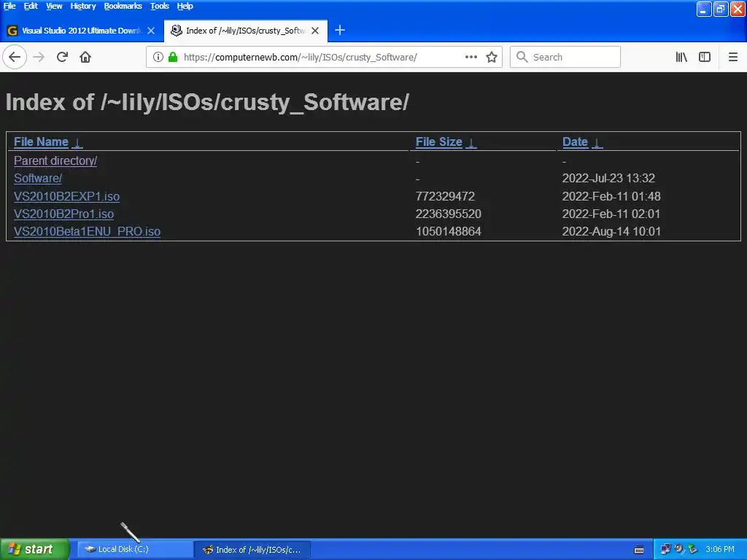
Task: Toggle the sidebar view icon
Action: [705, 57]
